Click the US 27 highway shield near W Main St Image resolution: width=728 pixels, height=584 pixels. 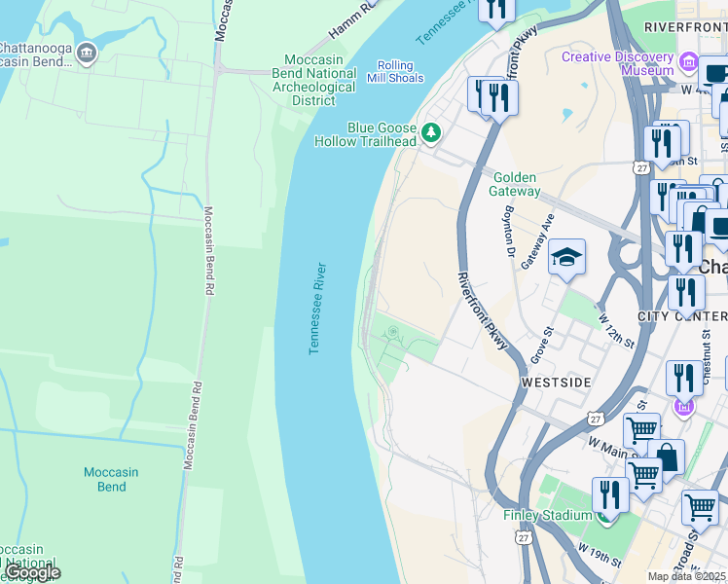tap(596, 419)
